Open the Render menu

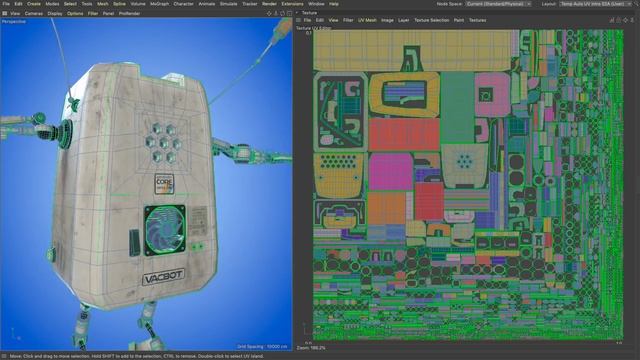[269, 4]
